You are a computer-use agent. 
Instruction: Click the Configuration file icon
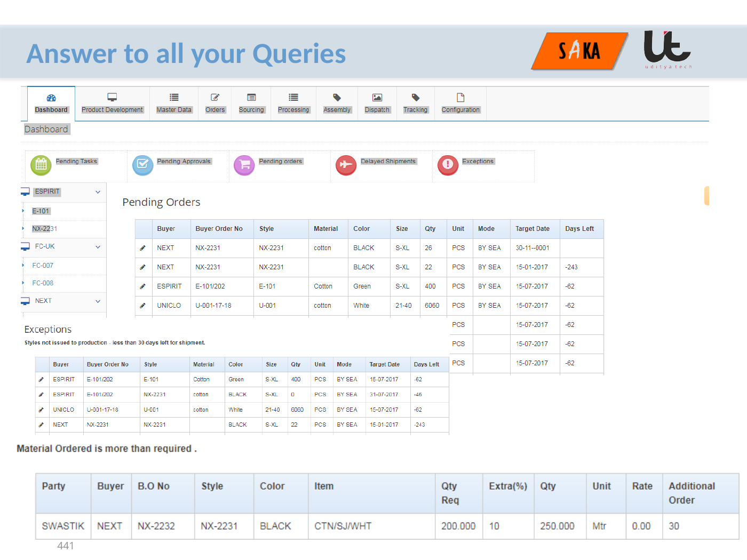tap(460, 98)
